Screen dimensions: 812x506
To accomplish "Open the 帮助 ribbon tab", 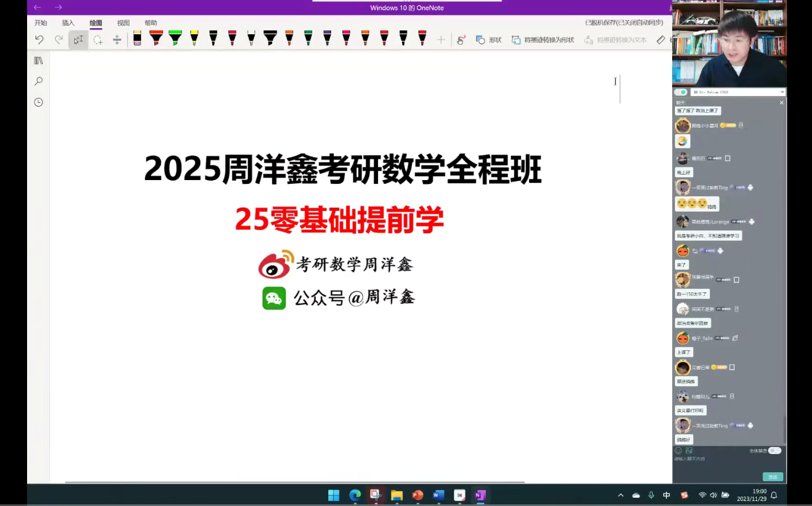I will 151,23.
